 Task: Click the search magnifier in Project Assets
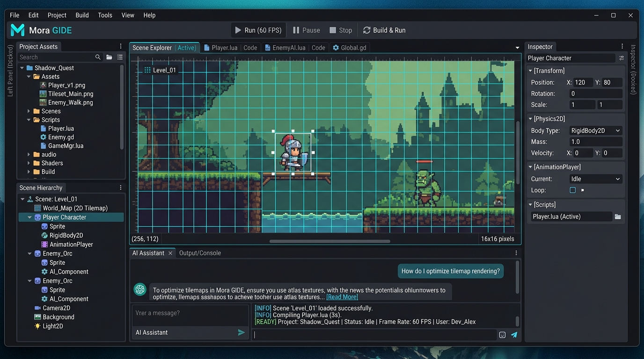[98, 57]
